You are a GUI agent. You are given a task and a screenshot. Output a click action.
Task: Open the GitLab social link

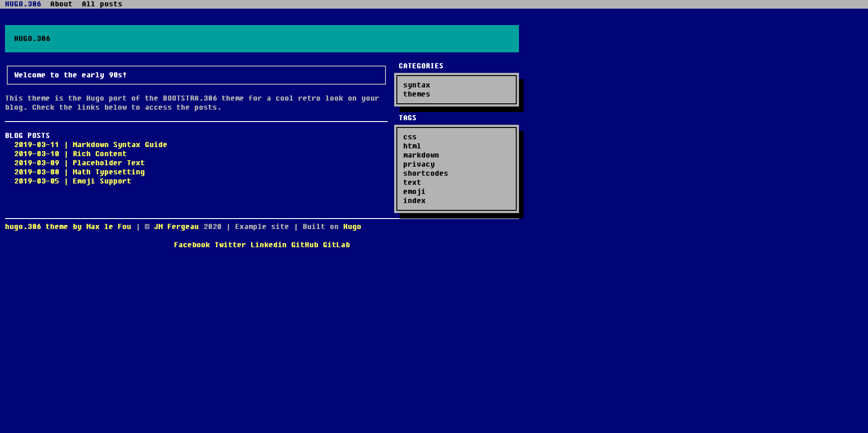coord(336,245)
